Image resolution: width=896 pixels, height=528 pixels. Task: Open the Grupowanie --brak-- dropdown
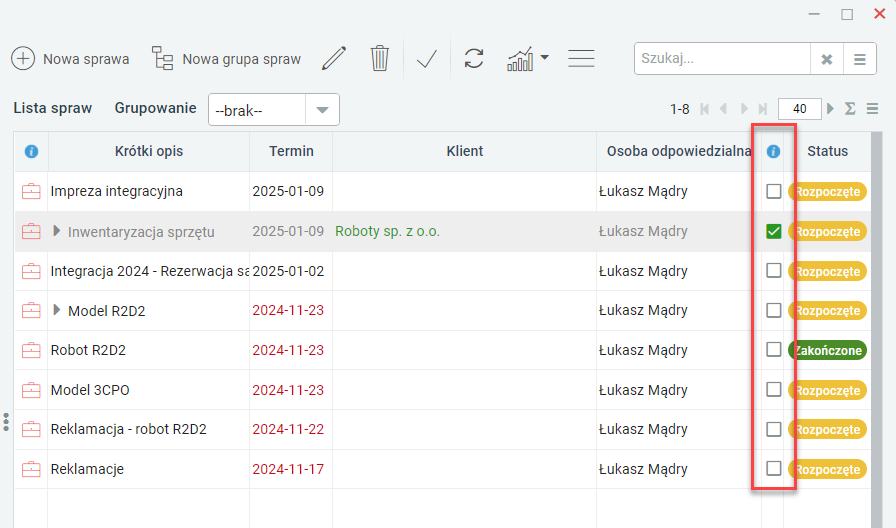point(274,110)
